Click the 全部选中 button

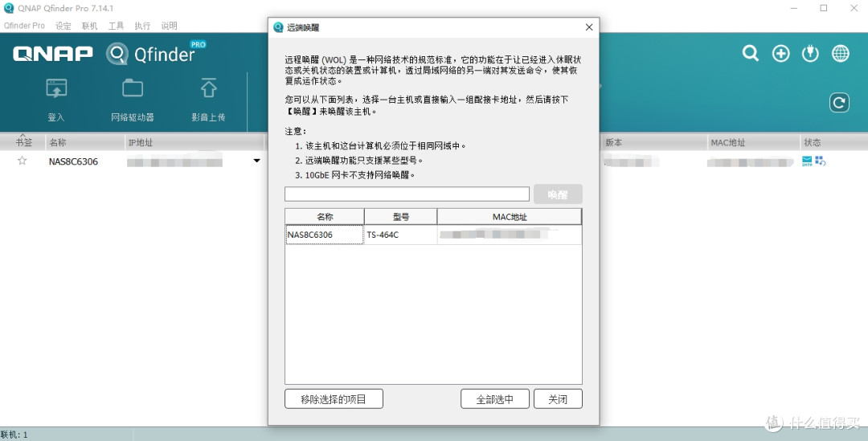click(495, 399)
